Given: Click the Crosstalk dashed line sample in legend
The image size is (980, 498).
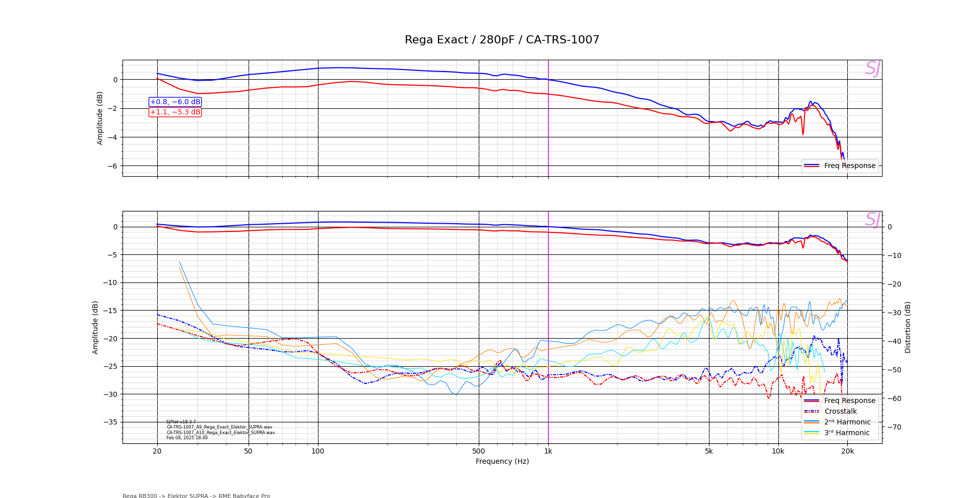Looking at the screenshot, I should (812, 411).
